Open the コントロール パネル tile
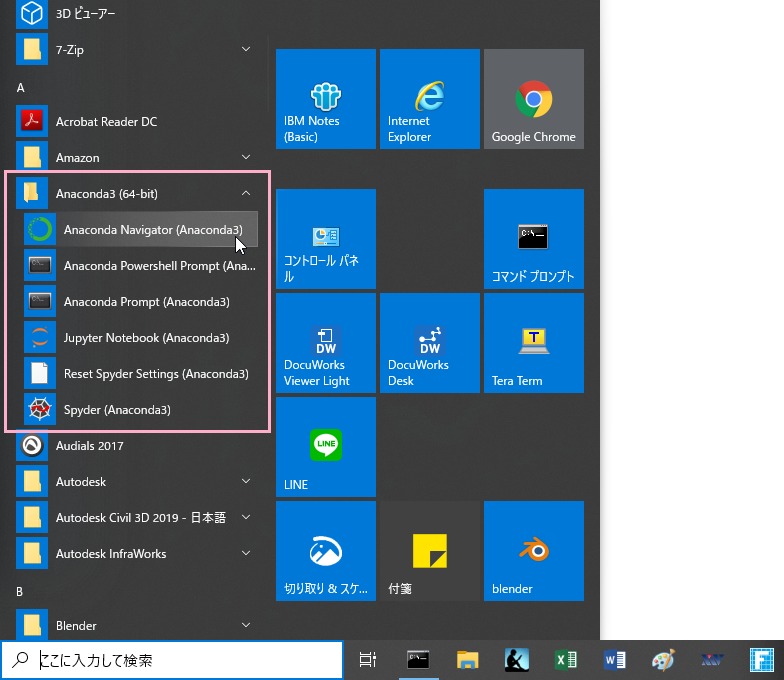784x680 pixels. pyautogui.click(x=326, y=239)
